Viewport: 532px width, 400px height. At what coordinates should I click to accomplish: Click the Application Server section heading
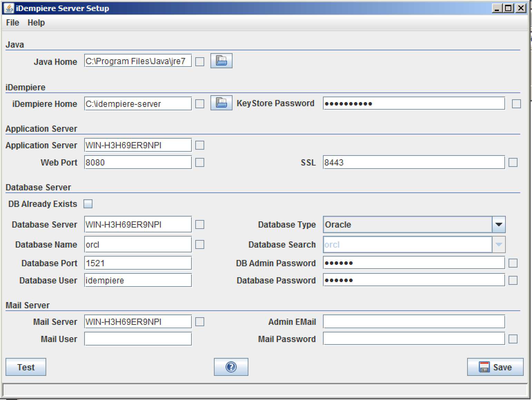(41, 129)
